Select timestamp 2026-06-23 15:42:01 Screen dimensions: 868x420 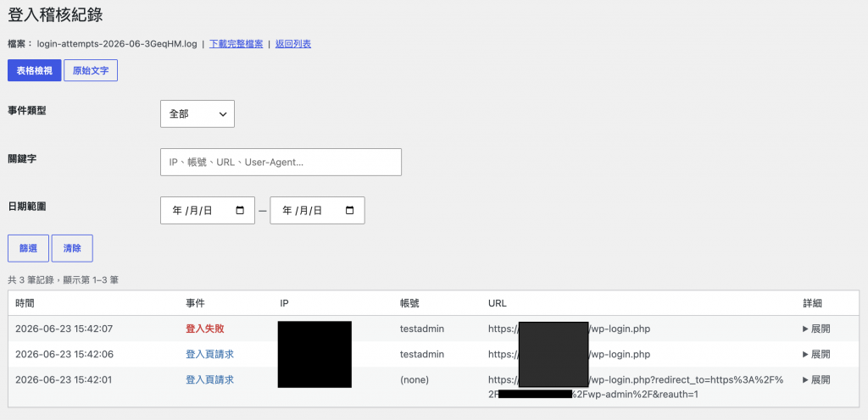[64, 379]
